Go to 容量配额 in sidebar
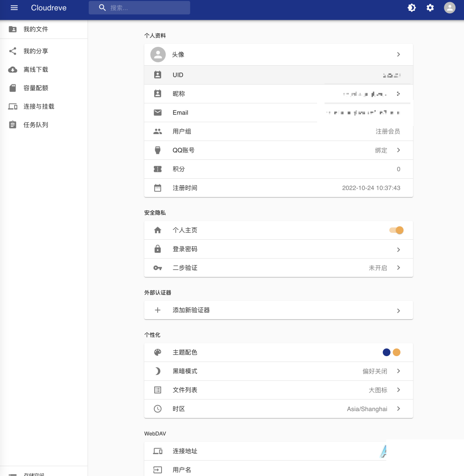The image size is (464, 476). click(x=44, y=88)
